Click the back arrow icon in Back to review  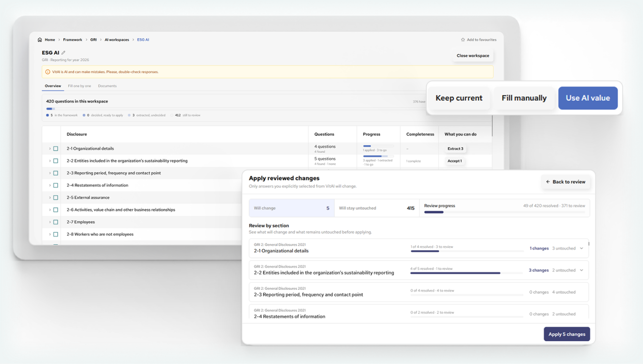(548, 182)
